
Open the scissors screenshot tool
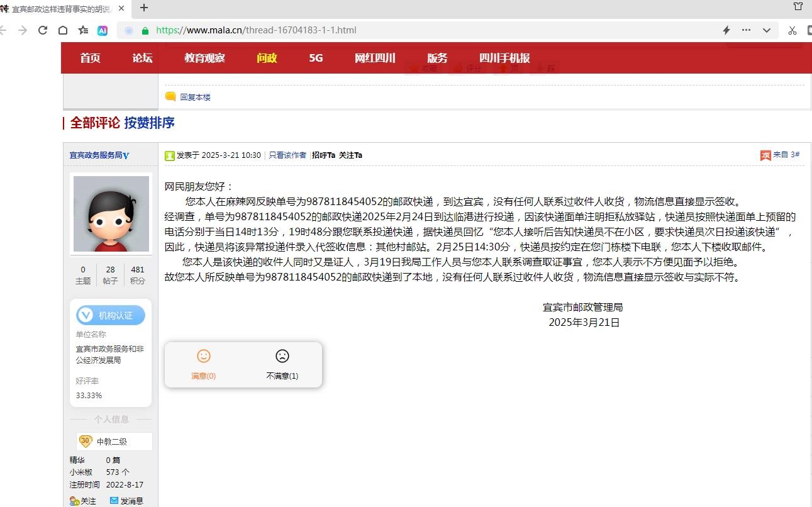792,30
